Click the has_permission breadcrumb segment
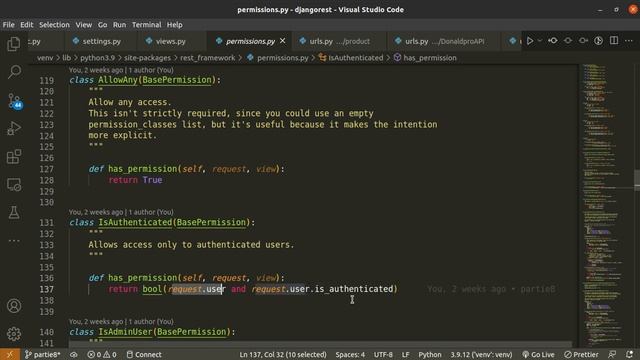 [425, 58]
